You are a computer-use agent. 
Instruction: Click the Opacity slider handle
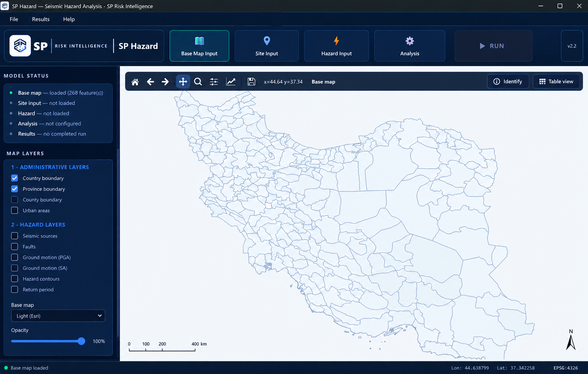pos(81,341)
